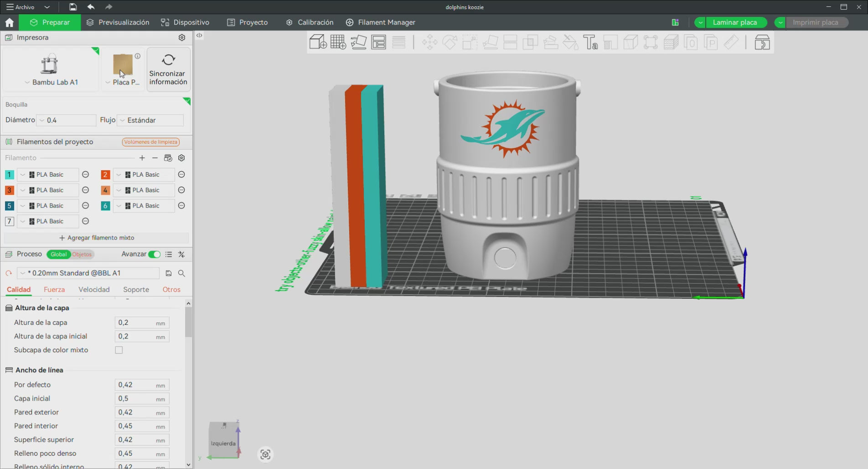The width and height of the screenshot is (868, 469).
Task: Open the Filament Manager tab
Action: coord(381,22)
